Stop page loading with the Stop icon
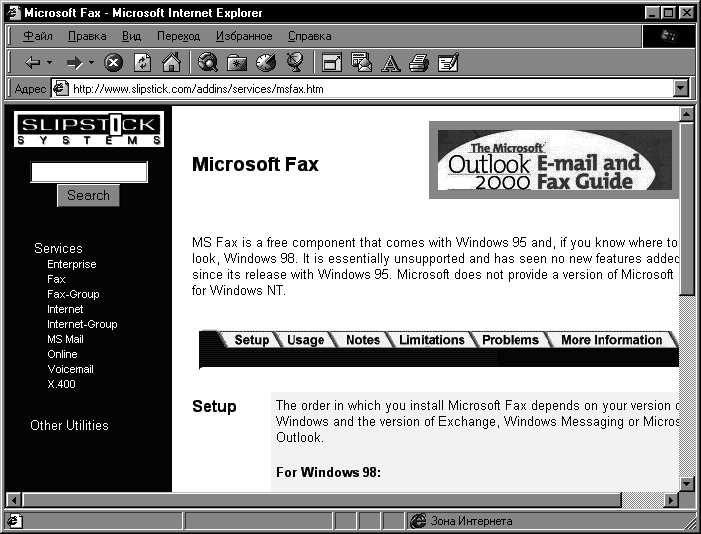The width and height of the screenshot is (701, 534). (x=114, y=63)
